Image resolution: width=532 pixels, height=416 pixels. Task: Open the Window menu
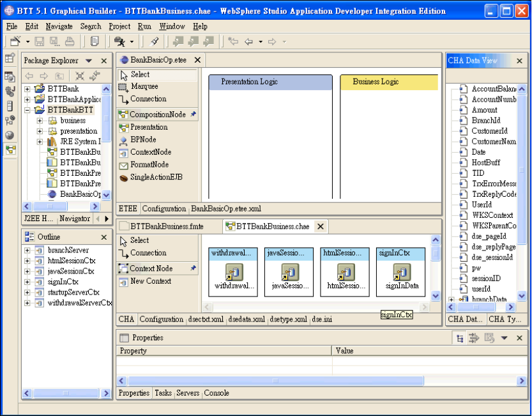tap(172, 26)
